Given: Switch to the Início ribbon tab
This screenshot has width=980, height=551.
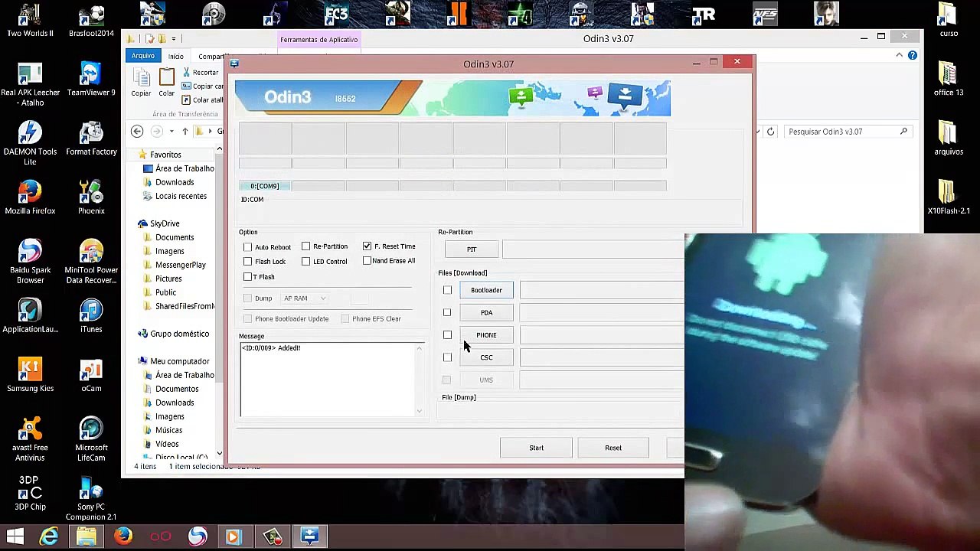Looking at the screenshot, I should [x=176, y=56].
